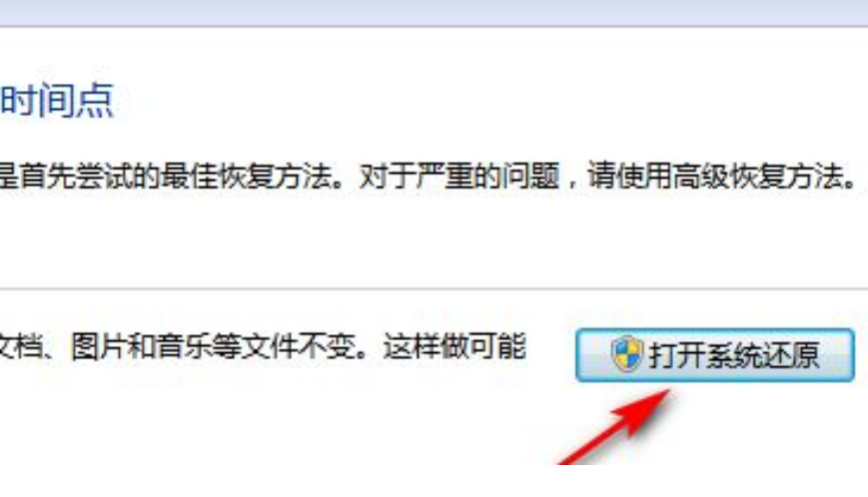Click the 音乐 word in the description line
Viewport: 868px width, 497px height.
pyautogui.click(x=184, y=347)
